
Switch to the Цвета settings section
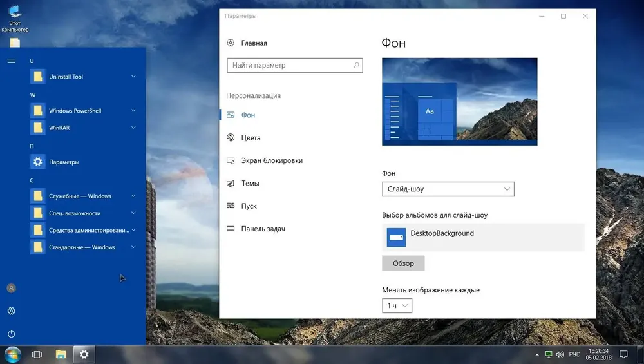tap(251, 138)
